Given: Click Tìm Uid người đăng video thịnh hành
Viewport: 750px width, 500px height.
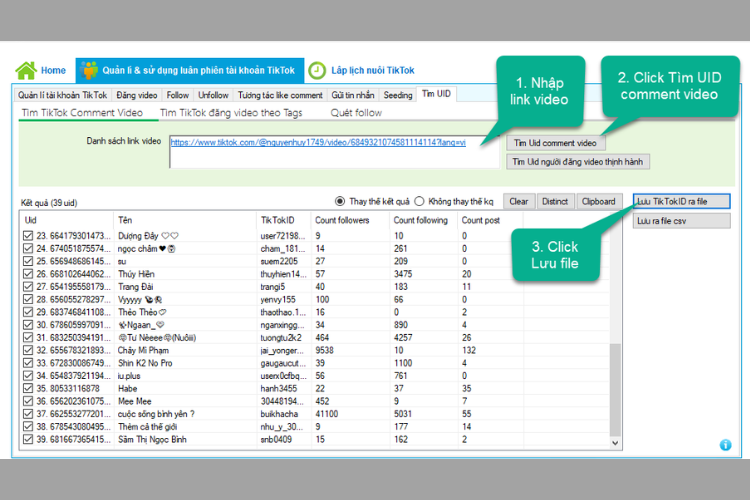Looking at the screenshot, I should tap(578, 162).
